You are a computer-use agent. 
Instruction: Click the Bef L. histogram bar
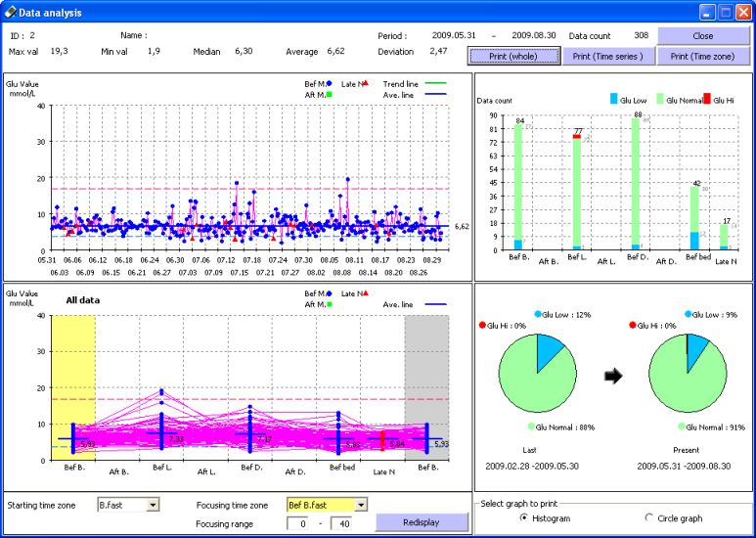[x=577, y=193]
